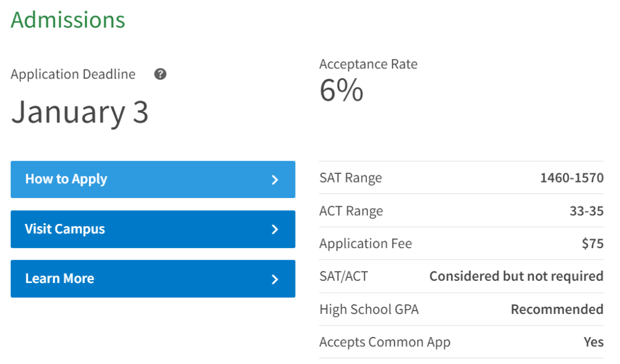Click the 6% acceptance rate figure
Screen dimensions: 620x364
click(341, 90)
